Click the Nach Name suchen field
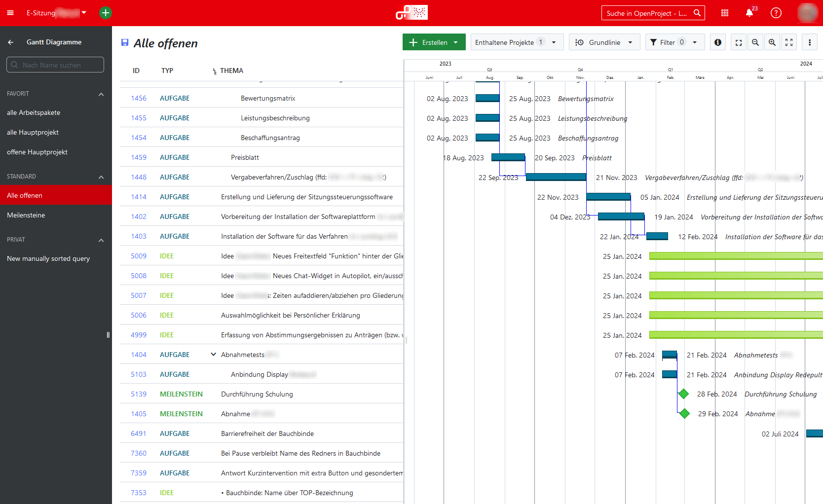 (55, 65)
